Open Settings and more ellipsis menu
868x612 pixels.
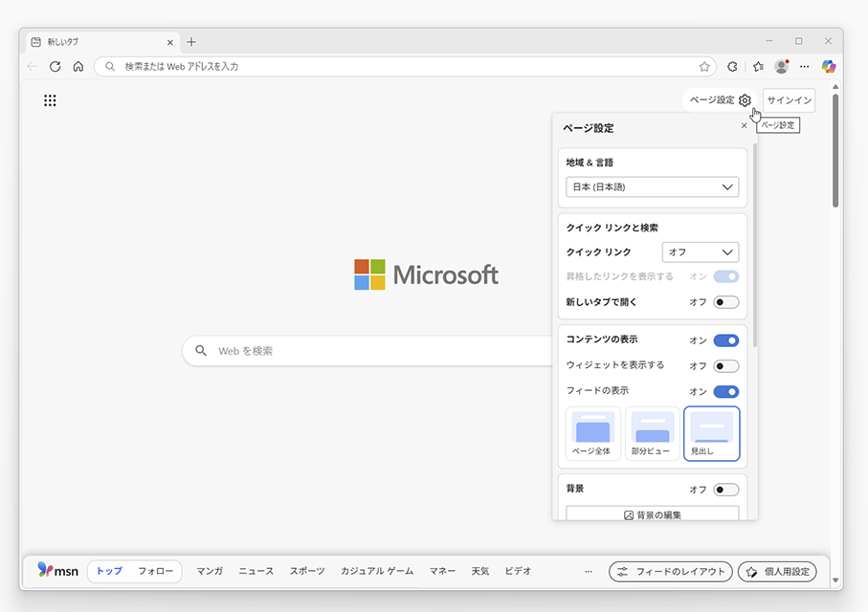pos(804,66)
